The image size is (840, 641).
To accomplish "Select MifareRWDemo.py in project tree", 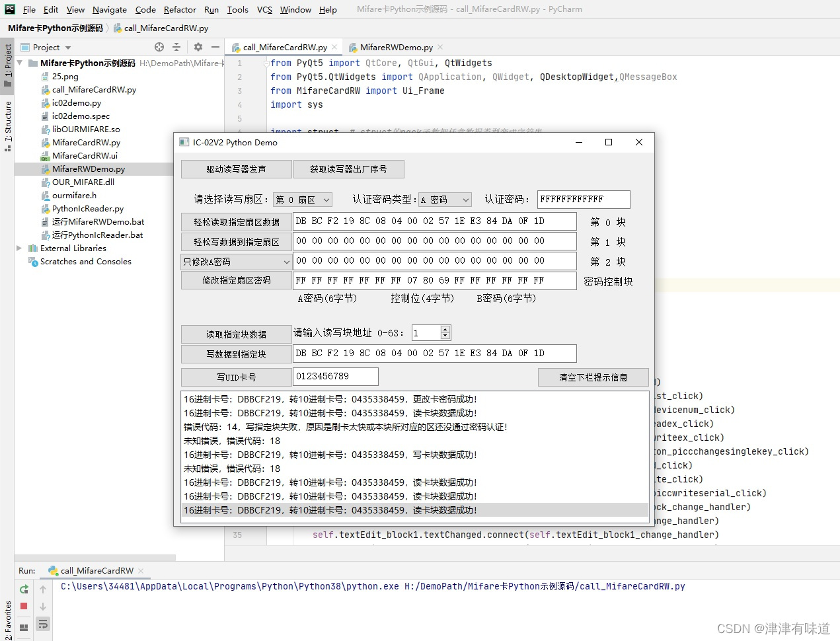I will pos(89,169).
